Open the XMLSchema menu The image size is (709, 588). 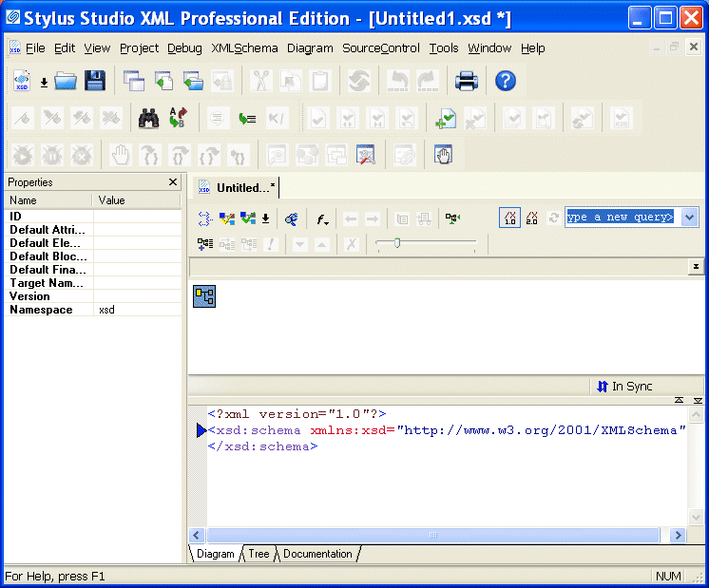tap(244, 47)
